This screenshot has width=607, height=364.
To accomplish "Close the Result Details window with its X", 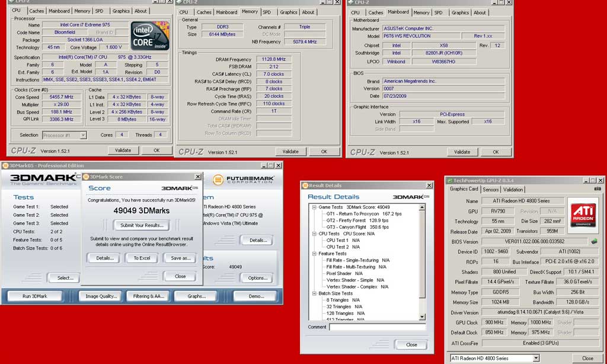I will (x=429, y=186).
